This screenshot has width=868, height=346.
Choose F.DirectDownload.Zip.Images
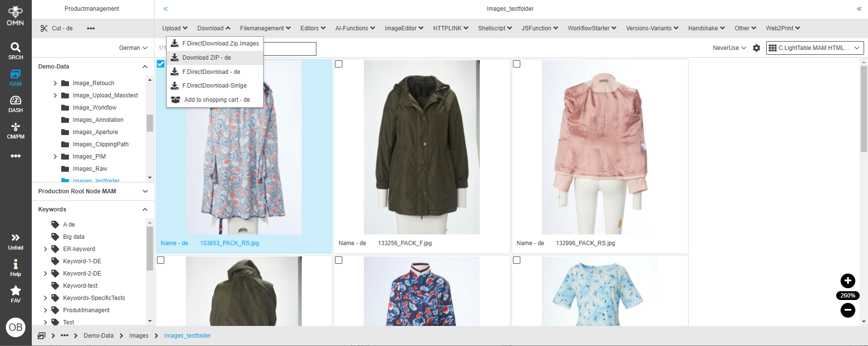pos(215,44)
